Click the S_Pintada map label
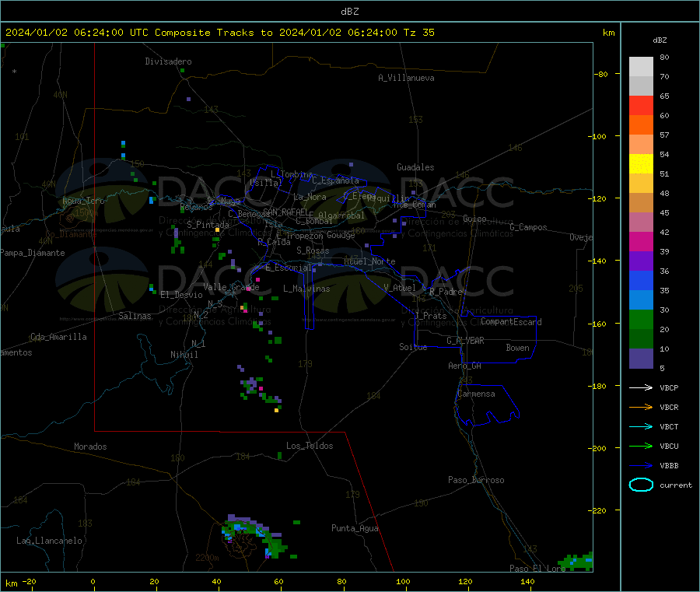700x592 pixels. click(208, 225)
